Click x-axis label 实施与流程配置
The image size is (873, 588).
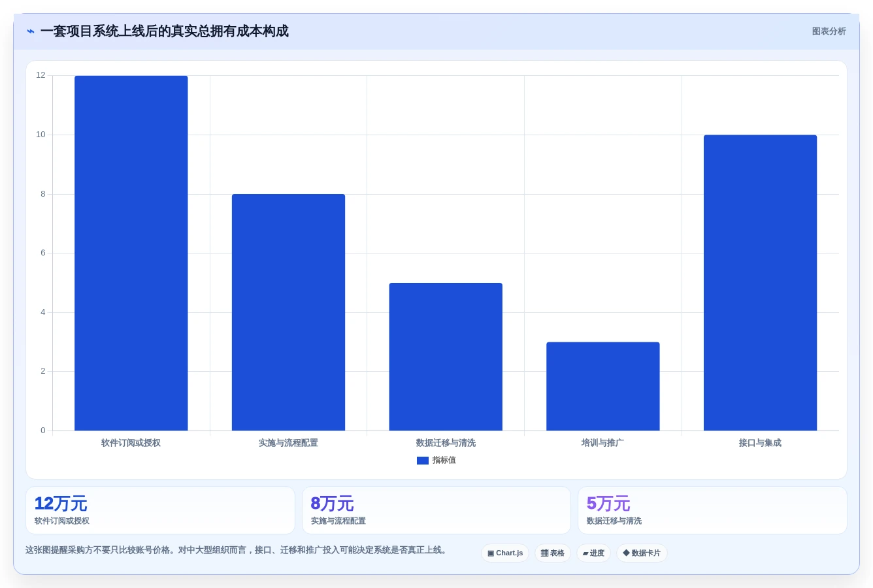[288, 443]
